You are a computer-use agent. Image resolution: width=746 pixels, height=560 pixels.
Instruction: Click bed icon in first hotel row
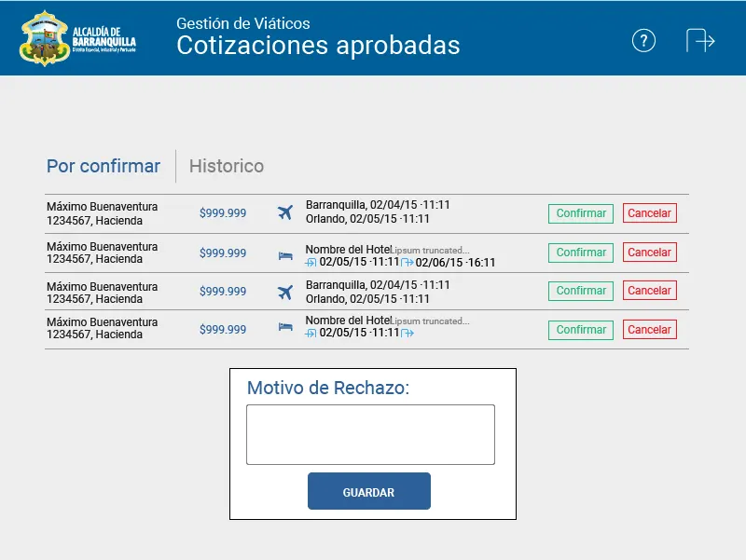point(285,256)
